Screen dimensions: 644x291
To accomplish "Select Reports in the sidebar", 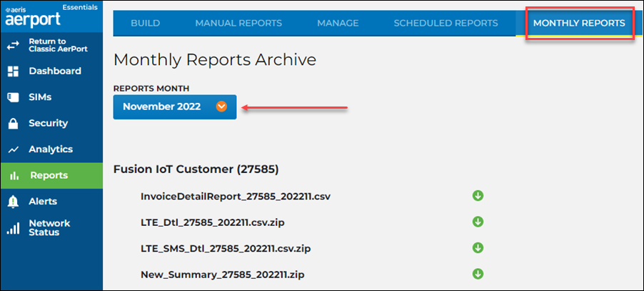I will point(51,175).
